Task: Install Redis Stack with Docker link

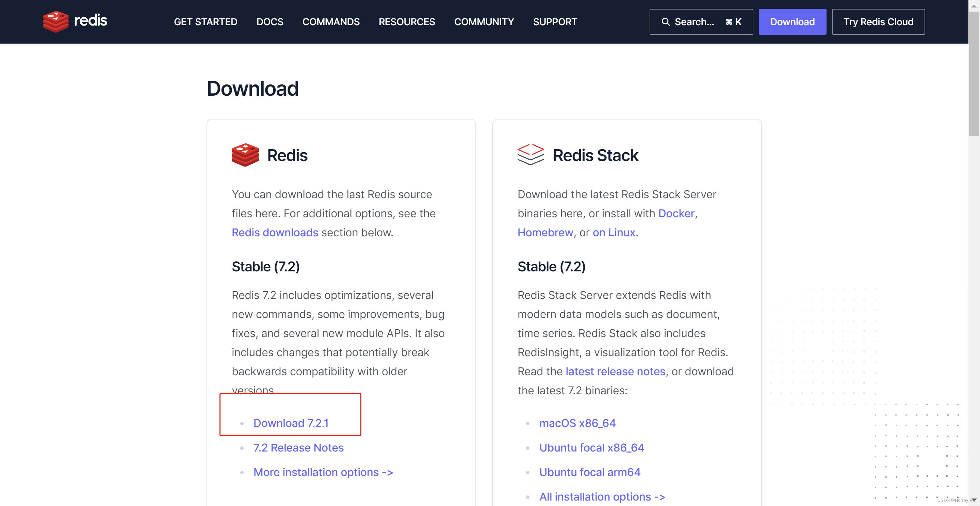Action: [x=676, y=213]
